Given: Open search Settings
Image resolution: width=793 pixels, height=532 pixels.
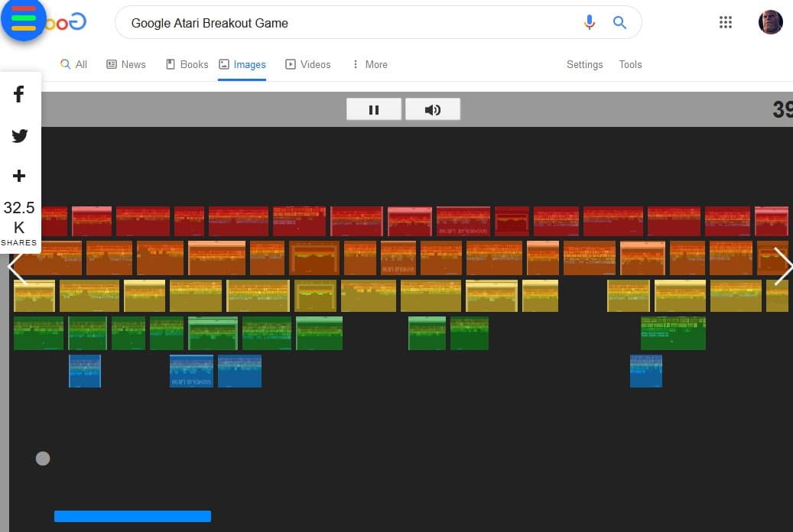Looking at the screenshot, I should click(584, 64).
